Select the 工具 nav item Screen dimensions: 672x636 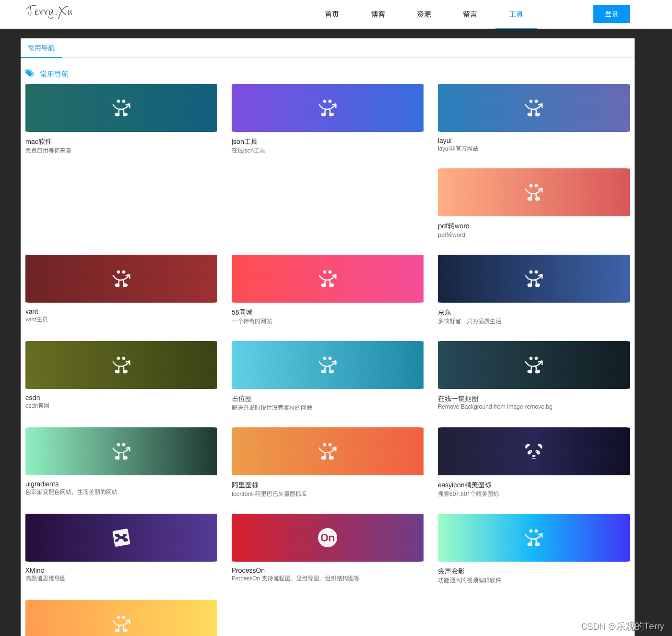516,14
